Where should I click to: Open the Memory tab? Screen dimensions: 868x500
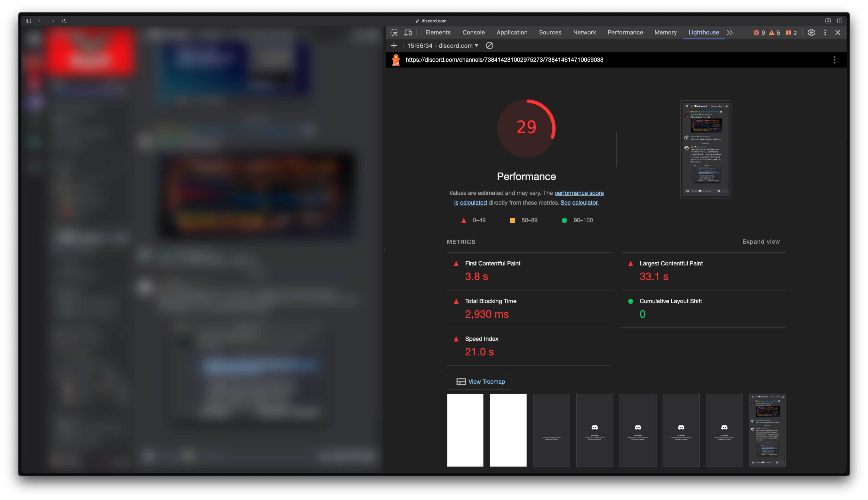click(x=665, y=33)
